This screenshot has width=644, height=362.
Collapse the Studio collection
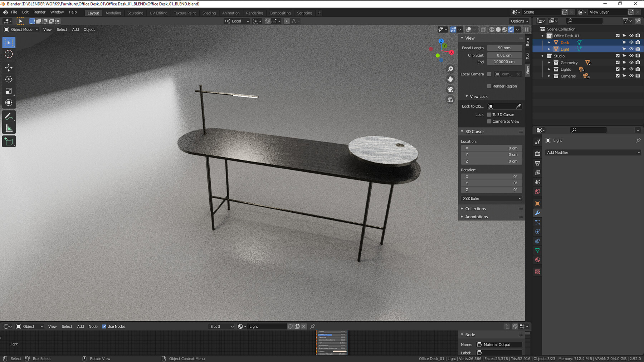click(x=543, y=56)
